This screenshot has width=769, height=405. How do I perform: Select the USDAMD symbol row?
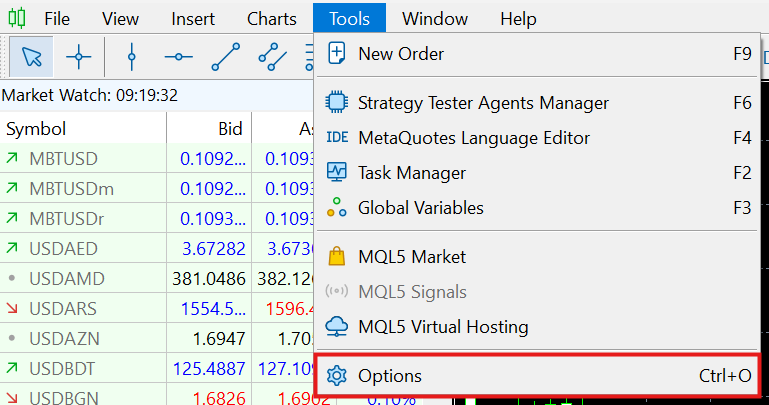click(156, 278)
